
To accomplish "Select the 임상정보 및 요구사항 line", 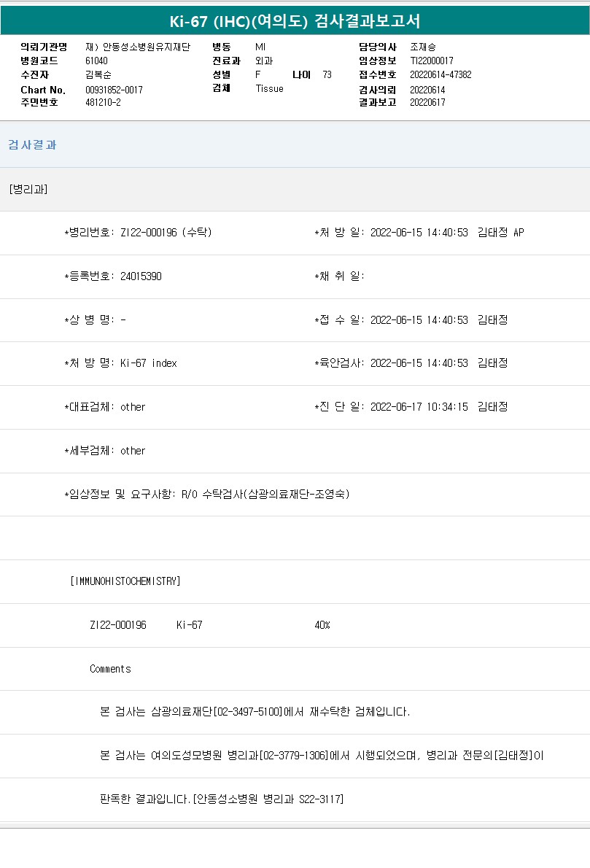I will 208,495.
